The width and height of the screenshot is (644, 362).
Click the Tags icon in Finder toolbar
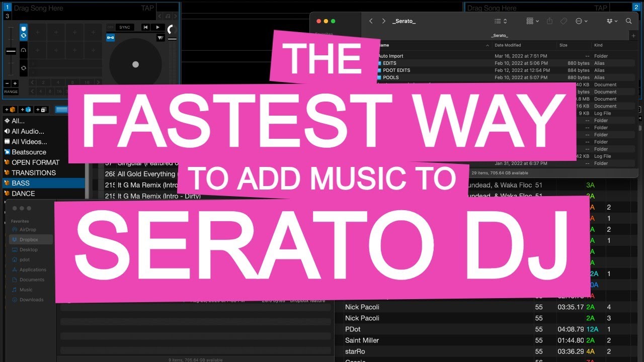coord(563,21)
